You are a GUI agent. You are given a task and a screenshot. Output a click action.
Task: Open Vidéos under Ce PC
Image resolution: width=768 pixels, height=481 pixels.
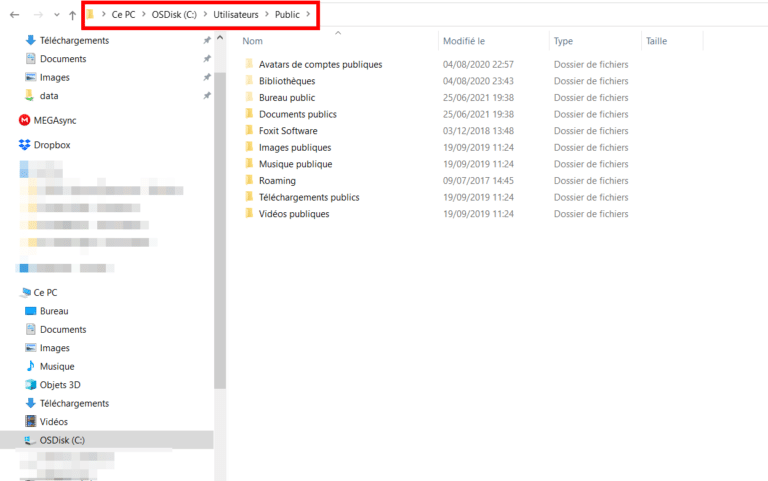pos(54,422)
